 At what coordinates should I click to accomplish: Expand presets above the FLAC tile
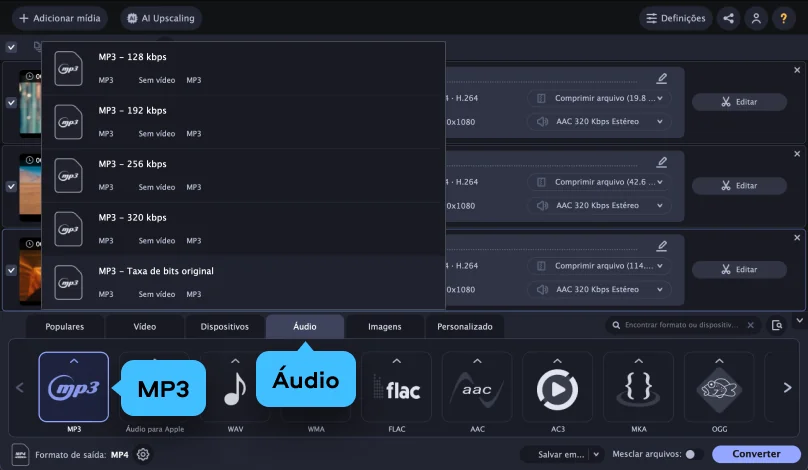click(x=396, y=361)
